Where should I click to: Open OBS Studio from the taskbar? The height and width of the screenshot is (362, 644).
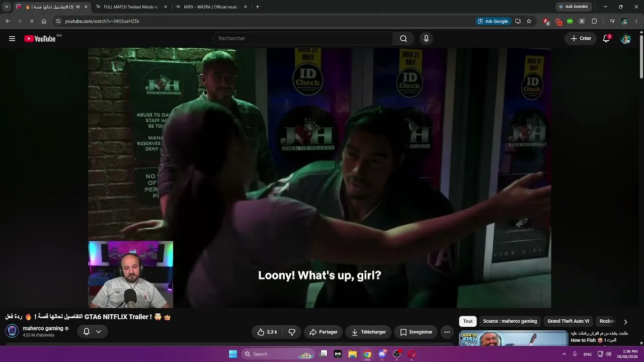pos(397,354)
